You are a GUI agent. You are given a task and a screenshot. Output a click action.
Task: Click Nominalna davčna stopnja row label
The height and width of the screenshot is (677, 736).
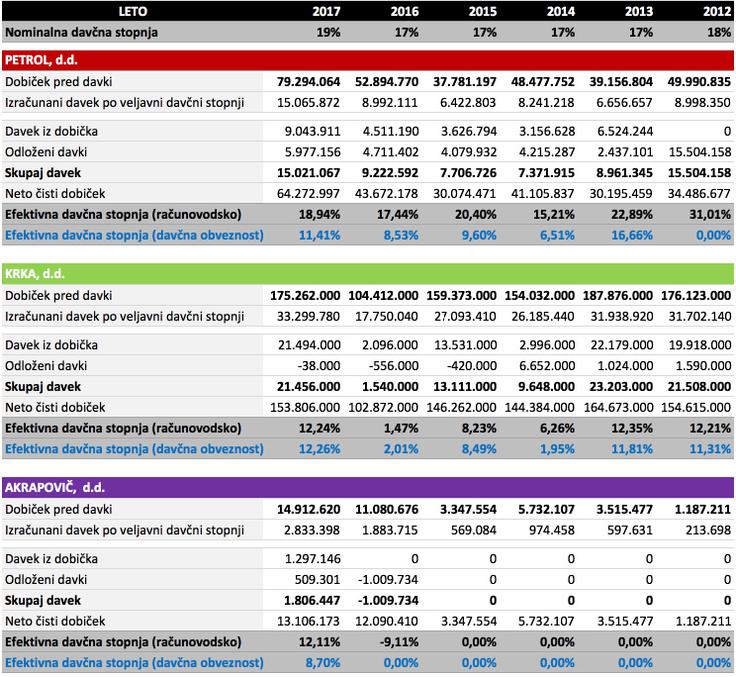81,32
